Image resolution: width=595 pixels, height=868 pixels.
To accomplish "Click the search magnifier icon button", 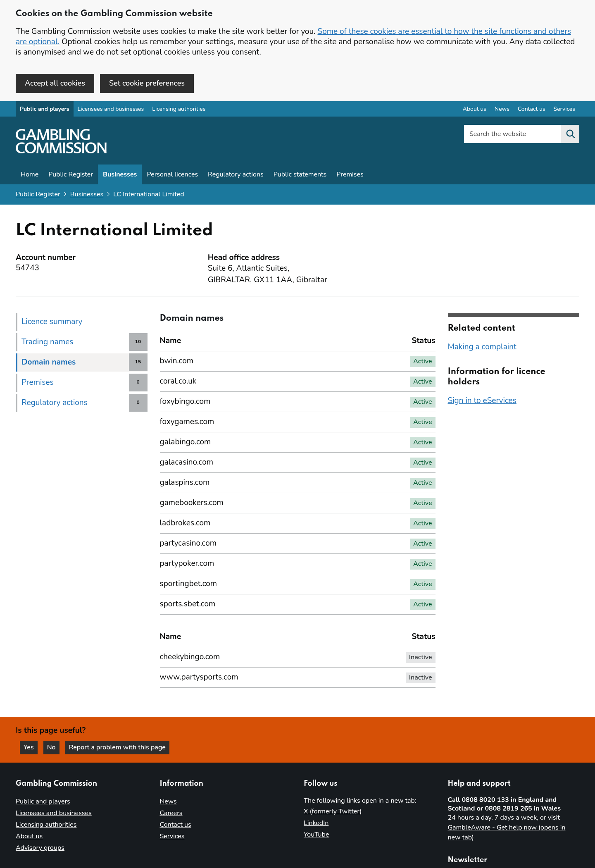I will 570,134.
